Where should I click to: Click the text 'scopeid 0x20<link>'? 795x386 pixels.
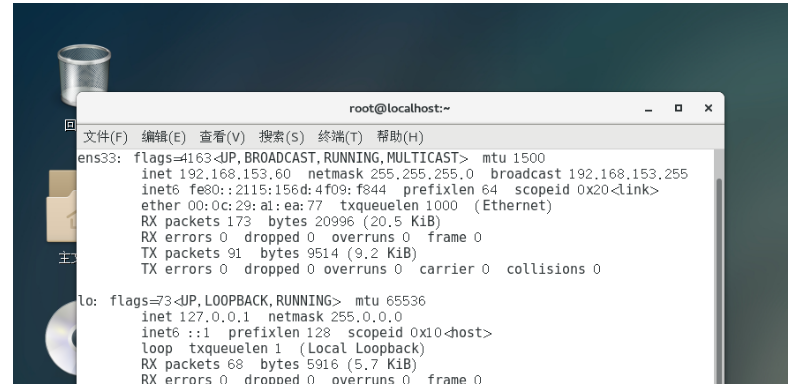click(587, 190)
